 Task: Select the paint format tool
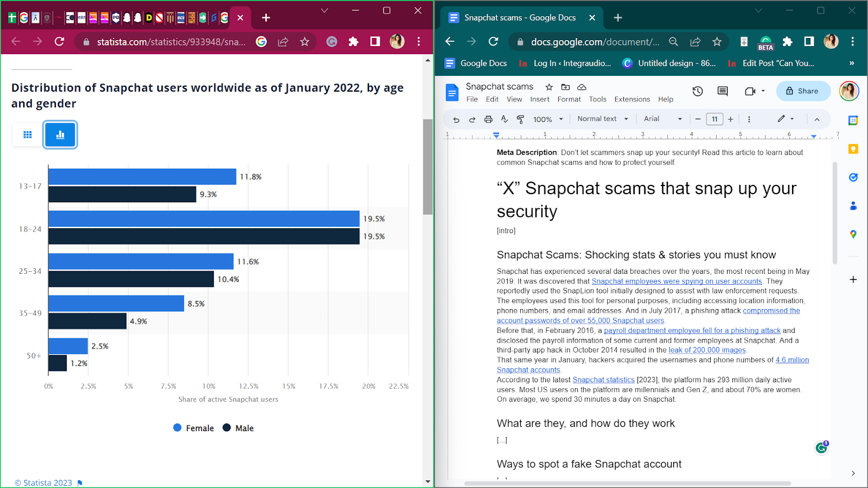tap(521, 119)
